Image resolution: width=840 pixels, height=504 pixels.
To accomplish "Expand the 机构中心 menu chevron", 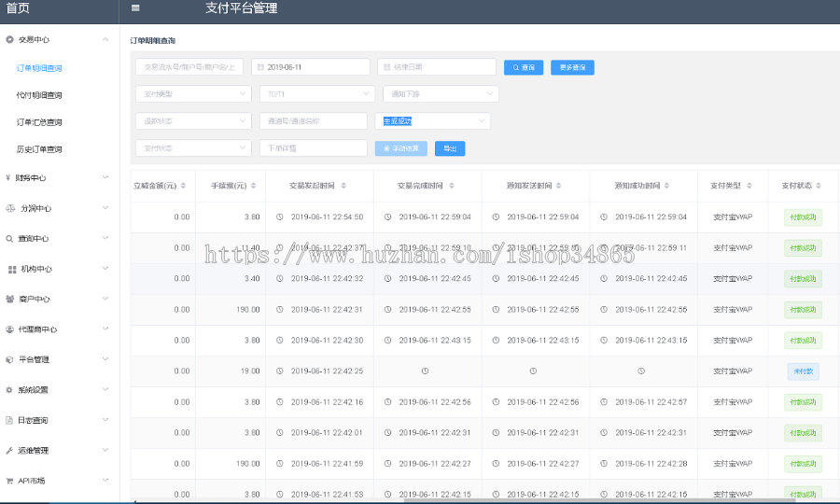I will pyautogui.click(x=105, y=269).
